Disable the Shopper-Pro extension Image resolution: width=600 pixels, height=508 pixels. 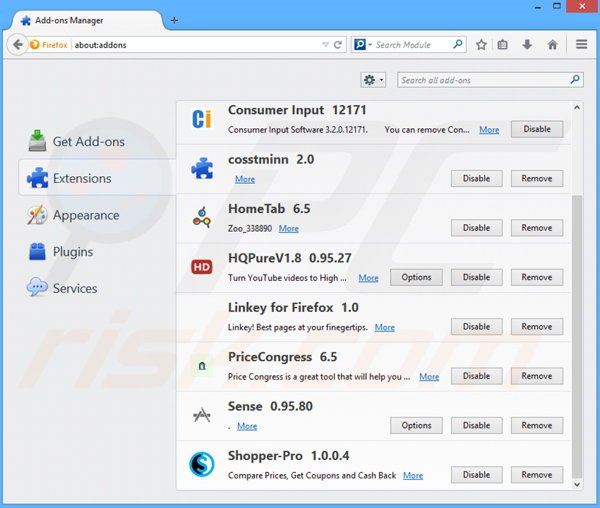[476, 475]
